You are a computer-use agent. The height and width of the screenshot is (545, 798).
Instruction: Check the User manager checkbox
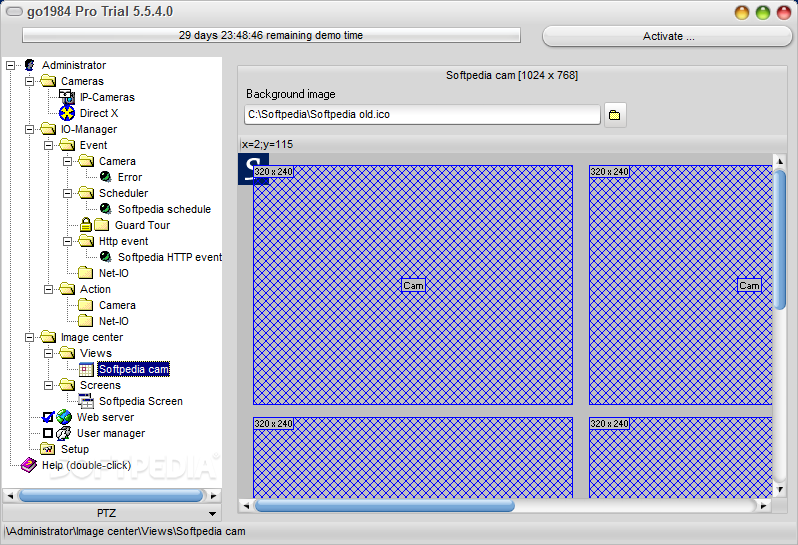(48, 433)
